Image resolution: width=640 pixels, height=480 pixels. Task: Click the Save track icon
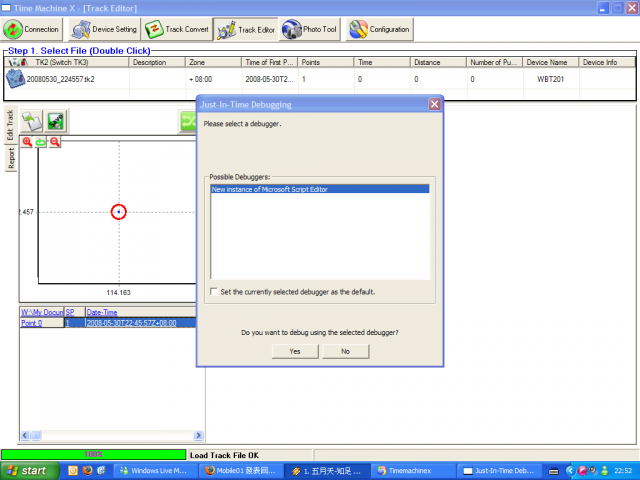click(56, 121)
